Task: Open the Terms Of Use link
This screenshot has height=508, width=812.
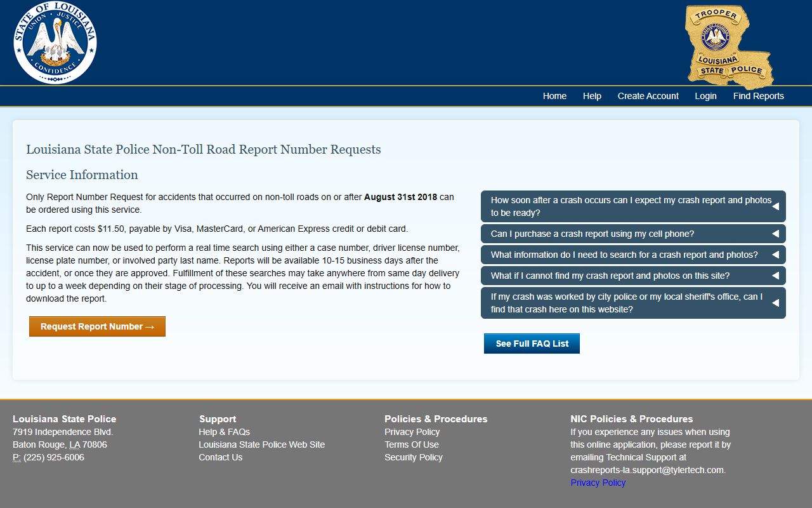Action: point(411,444)
